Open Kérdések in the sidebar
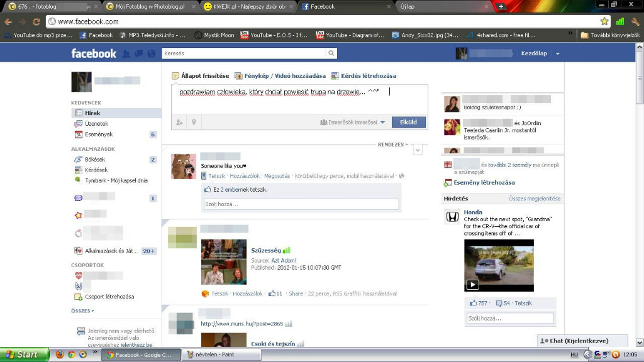The height and width of the screenshot is (362, 644). click(x=96, y=170)
